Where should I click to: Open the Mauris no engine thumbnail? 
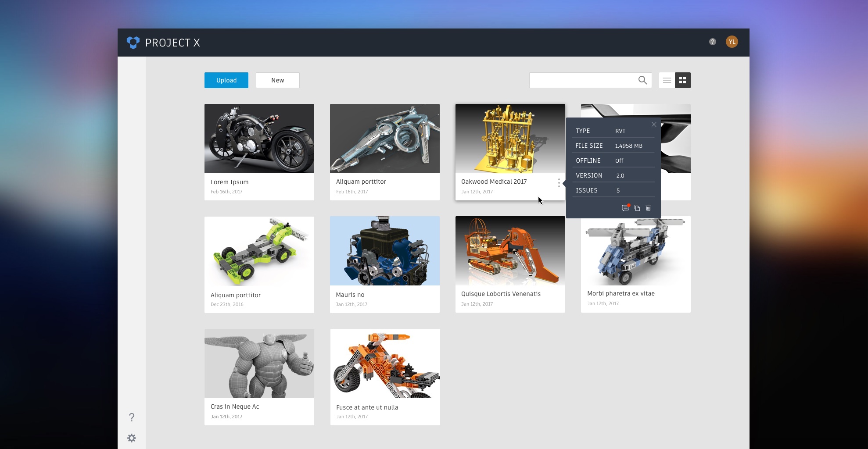pos(385,251)
